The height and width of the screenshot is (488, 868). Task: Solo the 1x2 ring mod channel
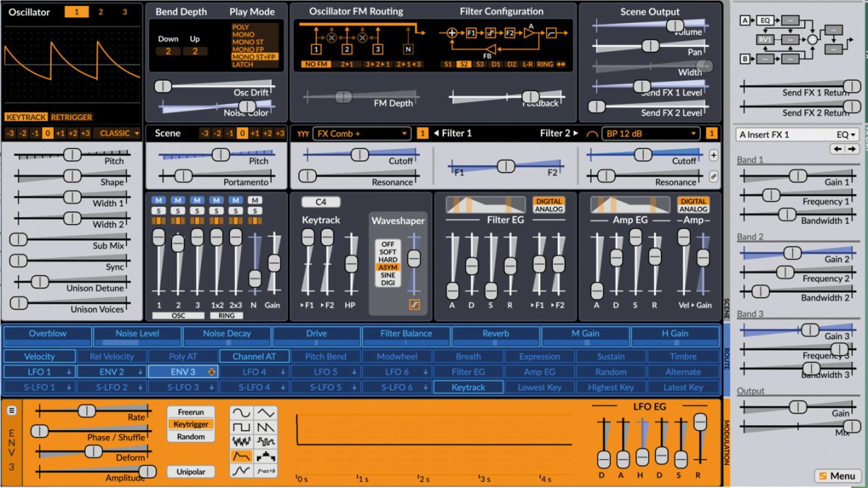pos(216,210)
